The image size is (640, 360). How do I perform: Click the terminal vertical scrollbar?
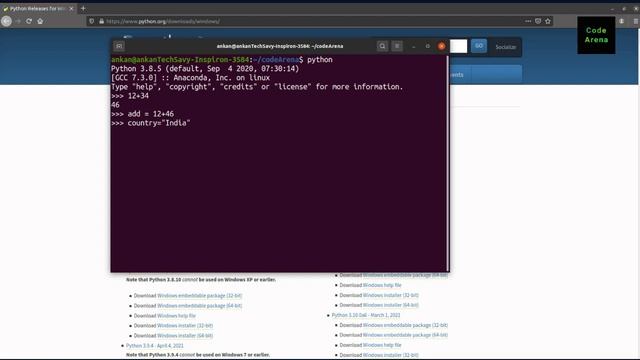[448, 163]
